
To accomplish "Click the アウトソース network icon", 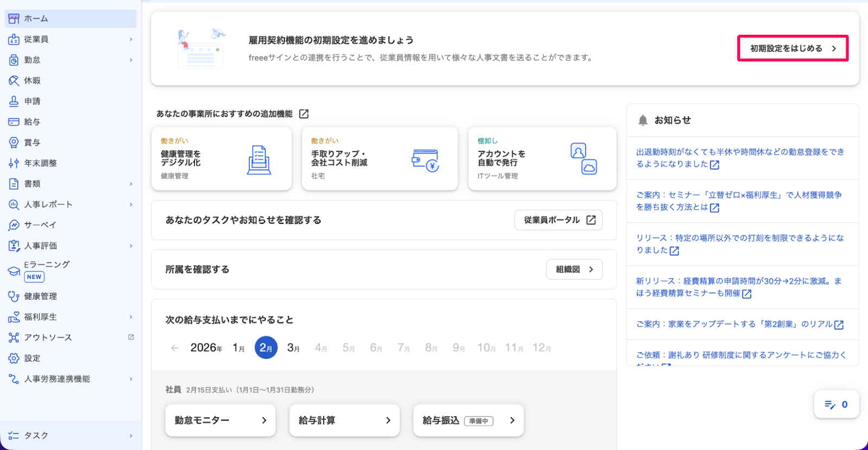I will click(14, 337).
